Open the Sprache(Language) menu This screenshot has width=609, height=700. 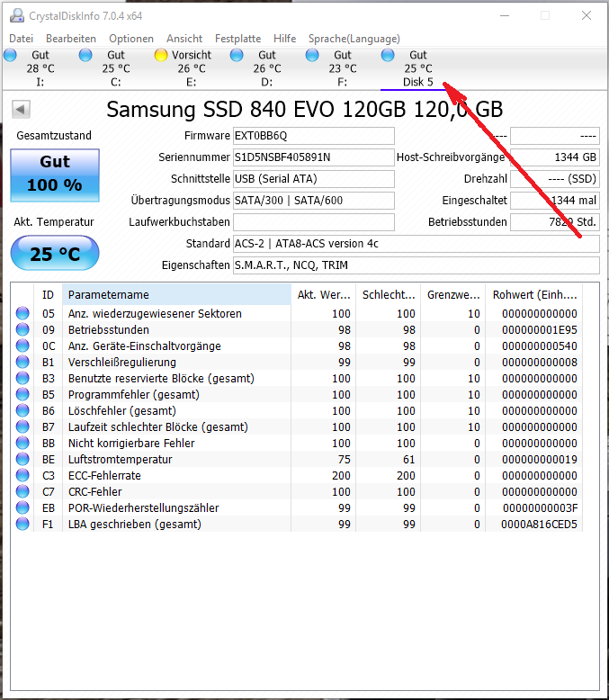click(354, 39)
